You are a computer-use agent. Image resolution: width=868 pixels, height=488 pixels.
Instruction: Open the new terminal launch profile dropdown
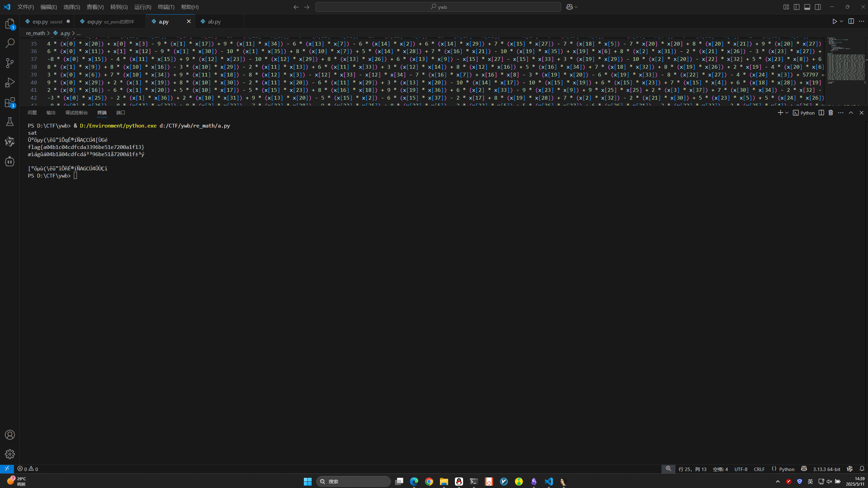coord(787,113)
